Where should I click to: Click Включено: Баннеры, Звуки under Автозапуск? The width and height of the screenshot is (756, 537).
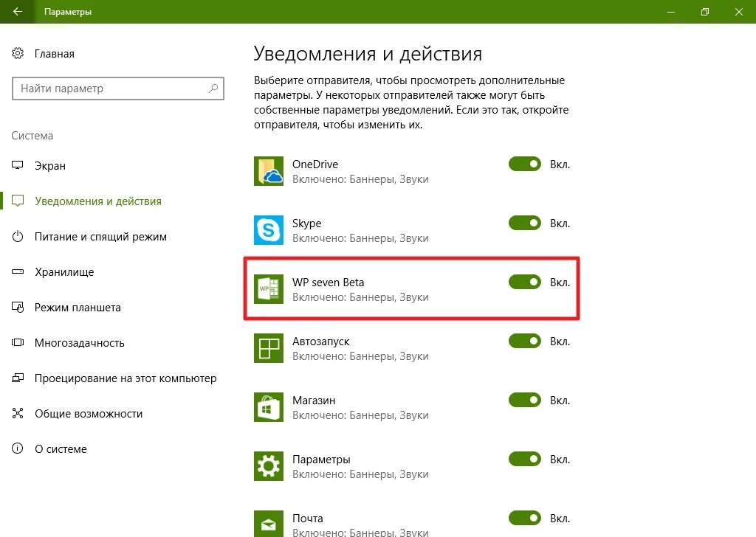point(360,356)
